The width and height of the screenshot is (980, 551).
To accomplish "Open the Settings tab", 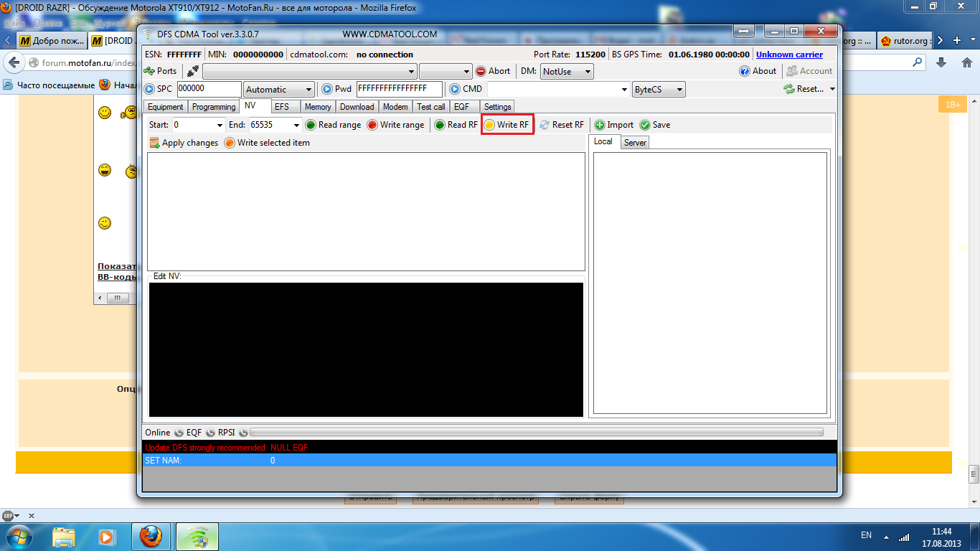I will click(498, 107).
